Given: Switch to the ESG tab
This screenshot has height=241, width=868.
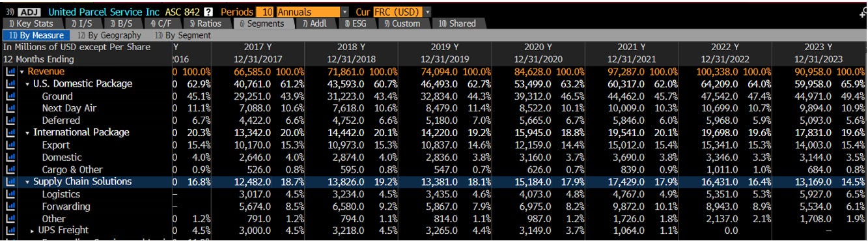Looking at the screenshot, I should point(357,23).
